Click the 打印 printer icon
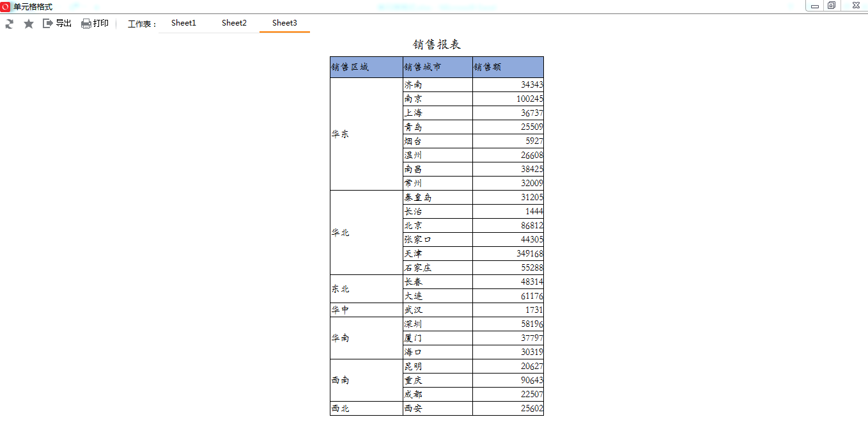Image resolution: width=868 pixels, height=433 pixels. coord(86,24)
